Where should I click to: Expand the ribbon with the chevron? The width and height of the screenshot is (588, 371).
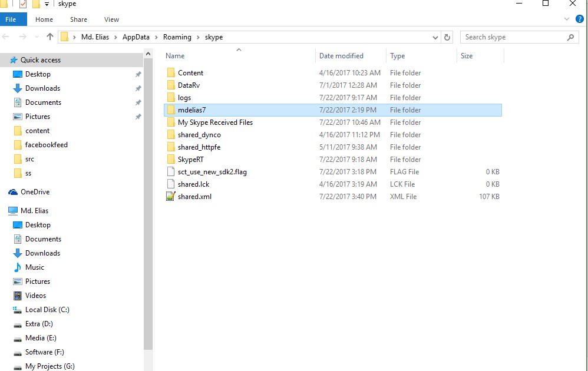coord(567,19)
